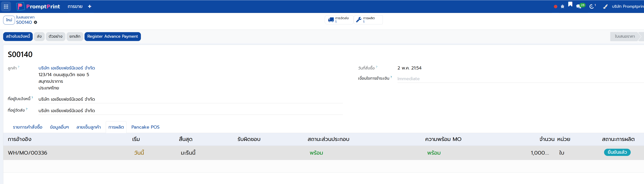Show help tooltip for วันที่สั่งซื้อ label
Viewport: 644px width, 184px height.
[376, 67]
